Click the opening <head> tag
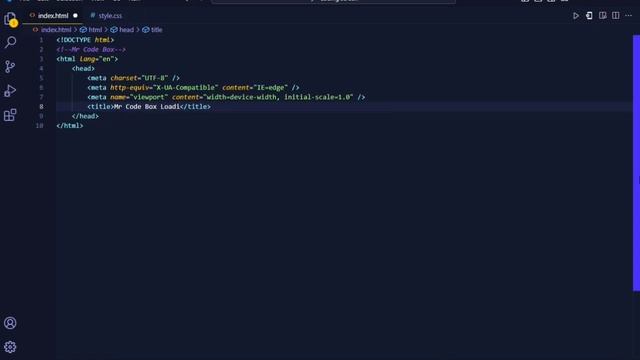Viewport: 640px width, 360px height. point(83,69)
